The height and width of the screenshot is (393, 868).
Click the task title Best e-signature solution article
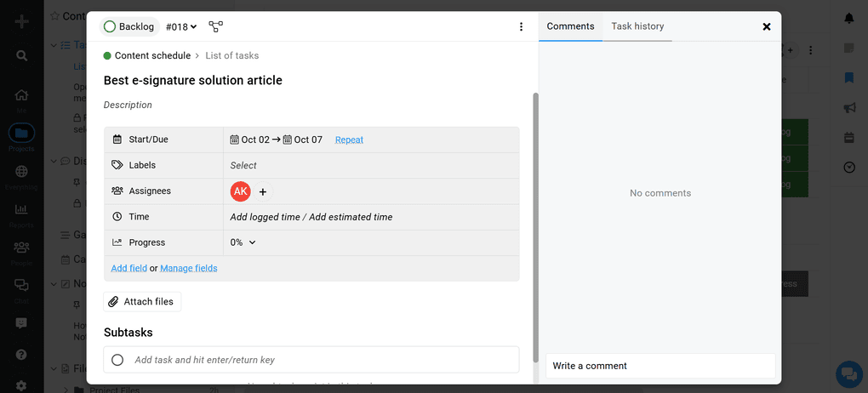tap(193, 80)
